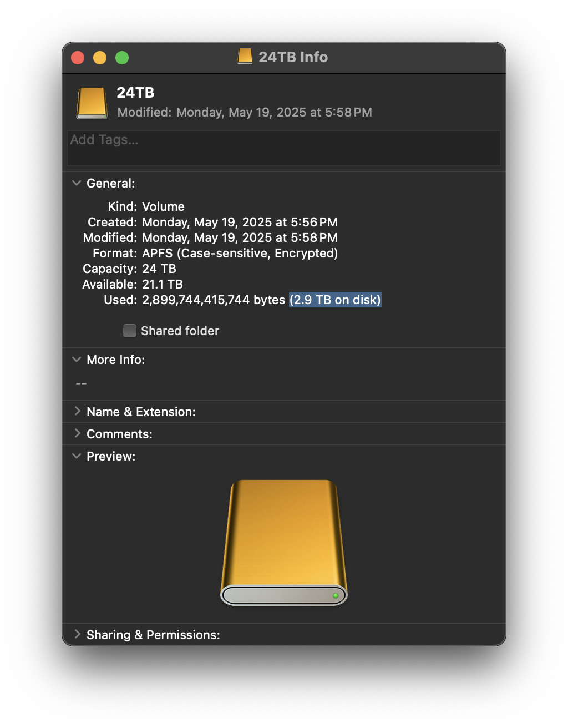Select the yellow drive icon beside 24TB name
The height and width of the screenshot is (728, 568).
(x=92, y=103)
